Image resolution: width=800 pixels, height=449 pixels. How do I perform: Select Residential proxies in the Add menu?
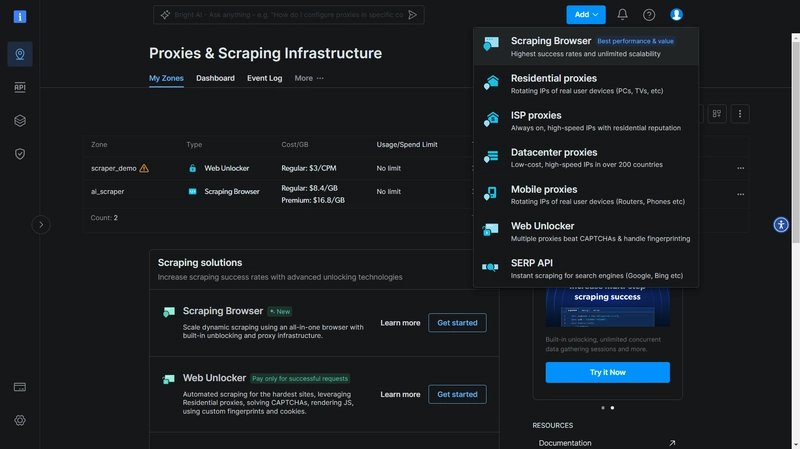coord(586,84)
